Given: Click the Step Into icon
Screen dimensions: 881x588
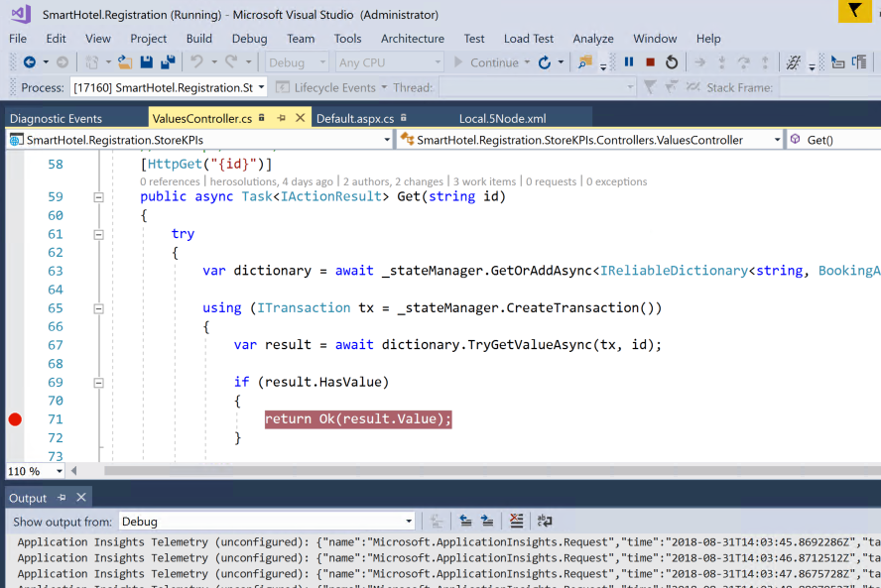Looking at the screenshot, I should click(x=722, y=62).
